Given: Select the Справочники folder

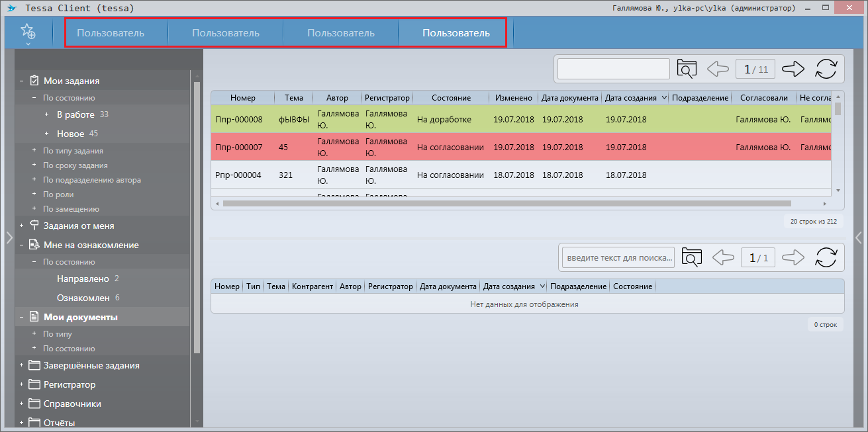Looking at the screenshot, I should pos(72,404).
